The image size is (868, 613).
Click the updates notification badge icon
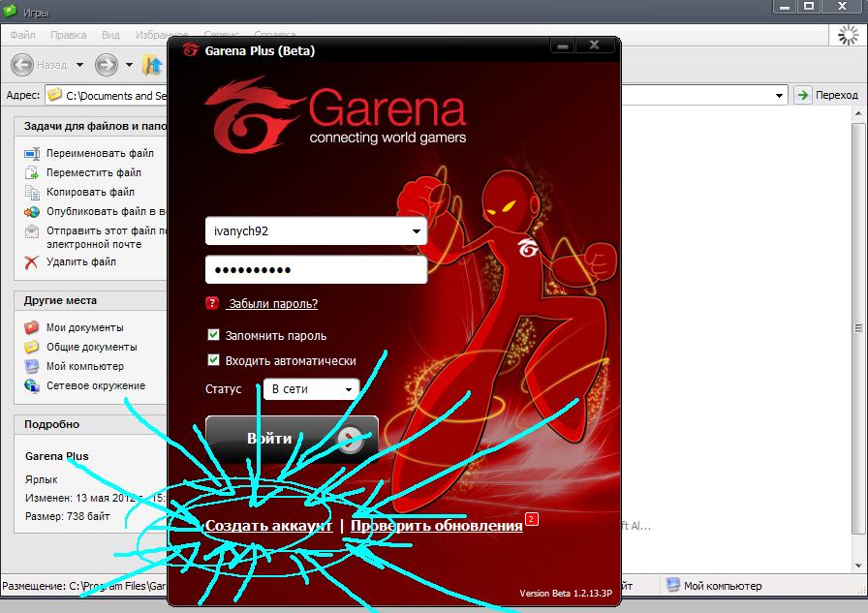click(x=531, y=519)
